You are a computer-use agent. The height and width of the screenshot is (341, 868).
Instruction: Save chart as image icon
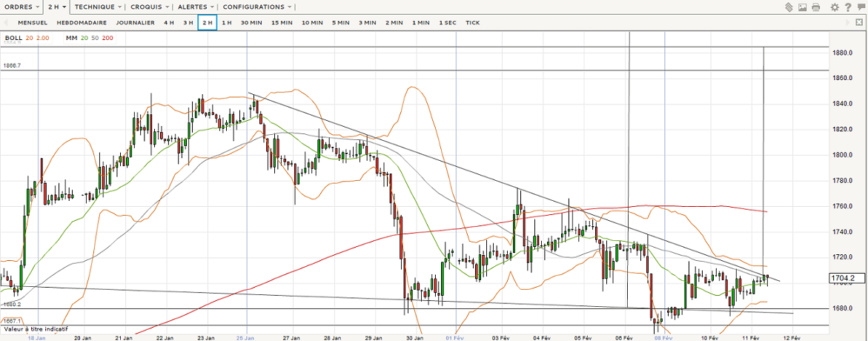pos(803,7)
